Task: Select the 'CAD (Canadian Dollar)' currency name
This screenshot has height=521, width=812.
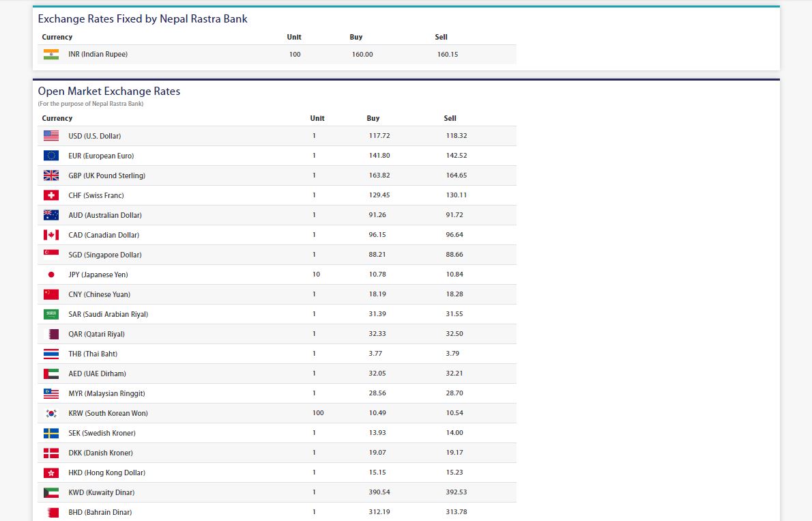Action: tap(104, 235)
